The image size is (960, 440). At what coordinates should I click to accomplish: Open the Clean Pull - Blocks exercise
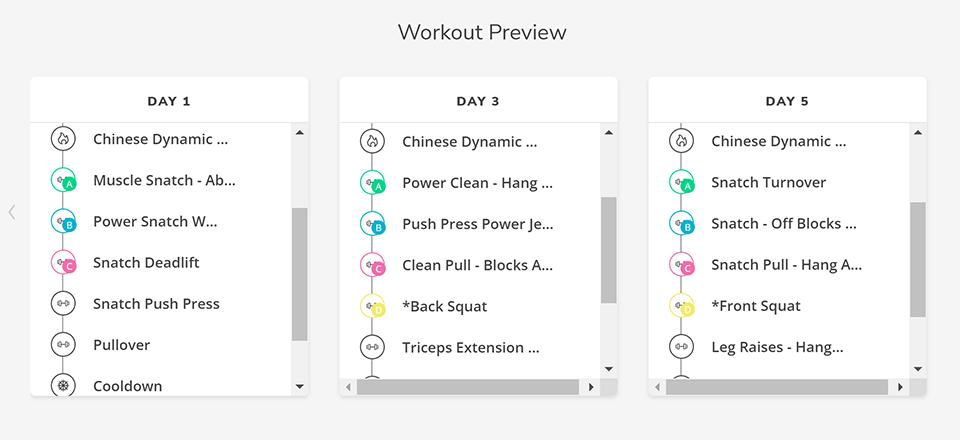[x=478, y=265]
